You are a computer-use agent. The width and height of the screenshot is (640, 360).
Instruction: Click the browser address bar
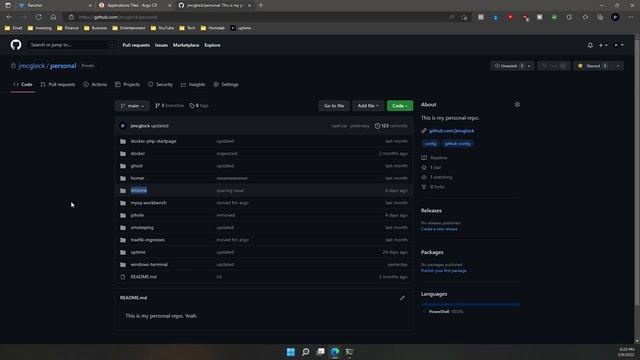pos(257,17)
